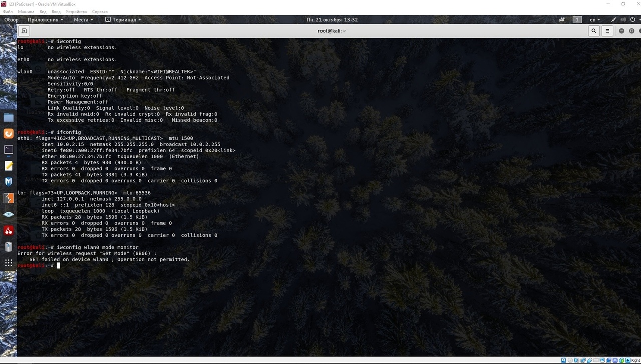Open the Files folder in the dock
The width and height of the screenshot is (641, 364).
coord(9,117)
